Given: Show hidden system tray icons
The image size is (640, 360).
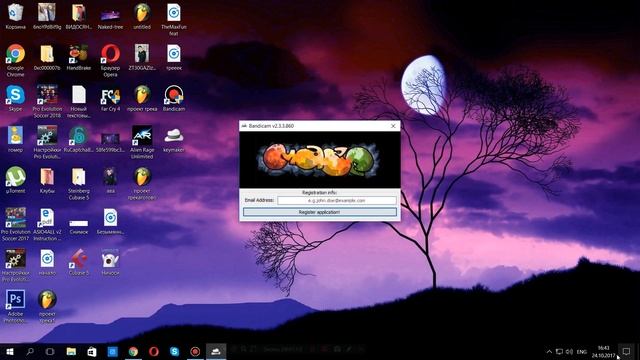Looking at the screenshot, I should point(549,351).
